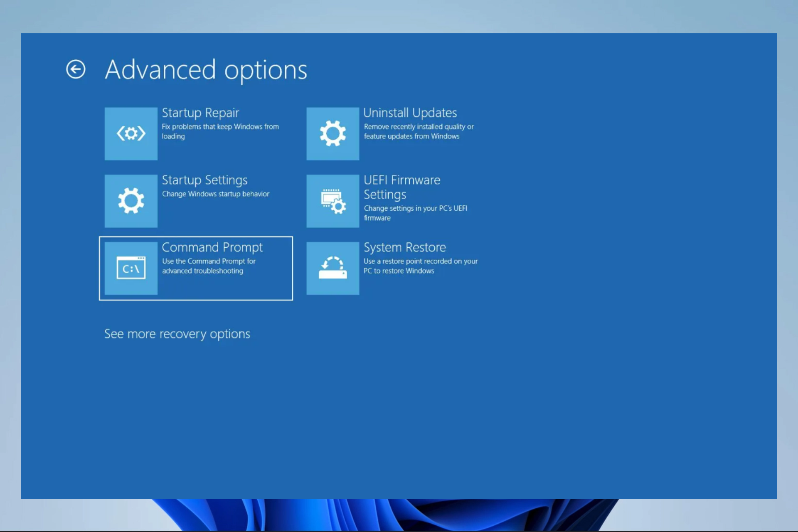Screen dimensions: 798x532
Task: Click 'Remove recently installed quality' description
Action: pyautogui.click(x=419, y=127)
